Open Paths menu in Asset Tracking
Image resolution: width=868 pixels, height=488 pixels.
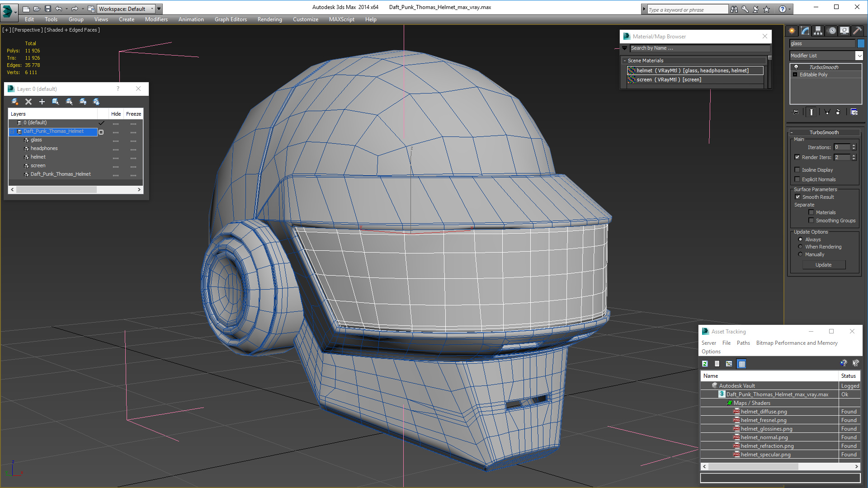743,343
